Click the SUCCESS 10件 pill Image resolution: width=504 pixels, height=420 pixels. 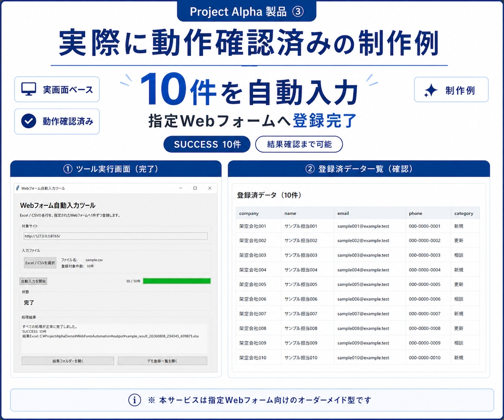pyautogui.click(x=207, y=144)
